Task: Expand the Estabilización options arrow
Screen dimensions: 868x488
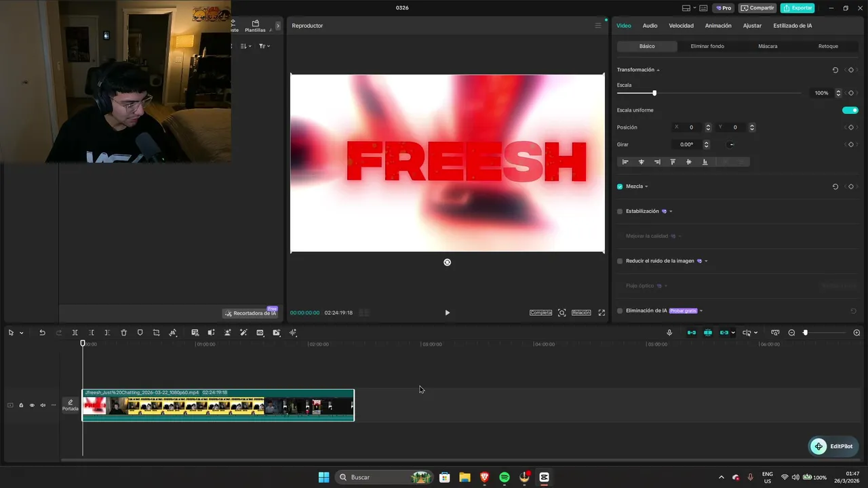Action: click(x=671, y=211)
